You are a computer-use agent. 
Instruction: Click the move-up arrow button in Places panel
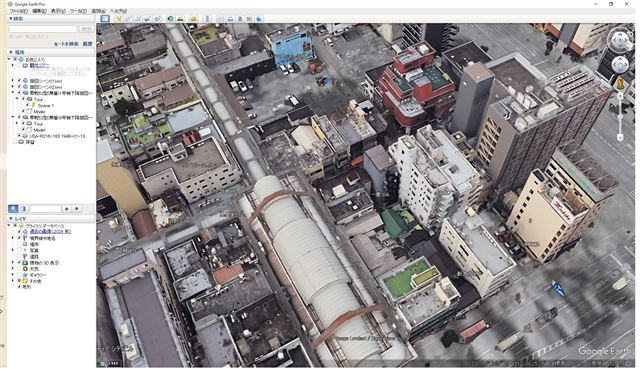tap(67, 209)
